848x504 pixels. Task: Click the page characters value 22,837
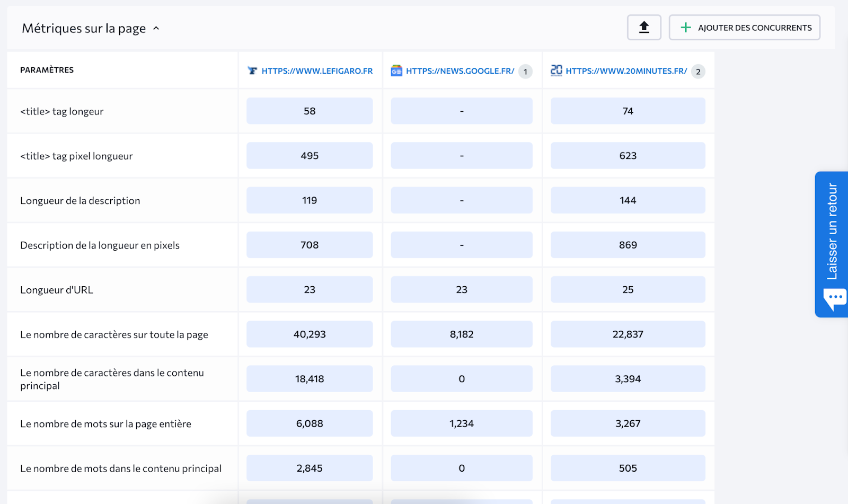pyautogui.click(x=628, y=334)
